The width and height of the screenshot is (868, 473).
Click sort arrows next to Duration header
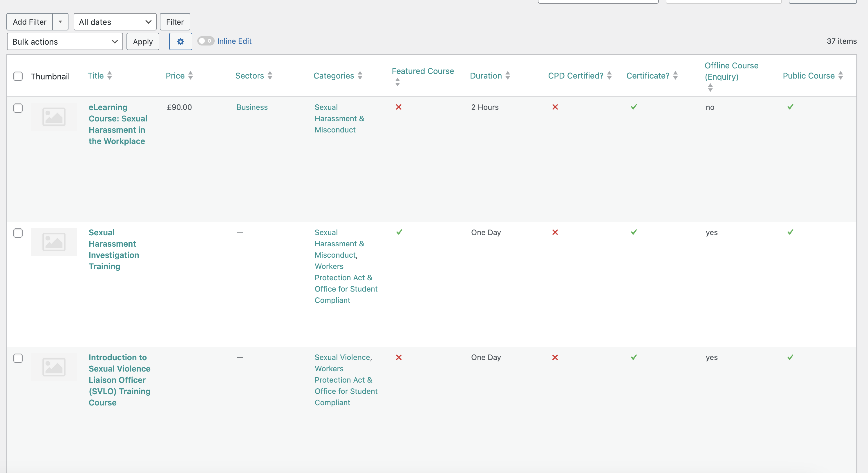[507, 75]
